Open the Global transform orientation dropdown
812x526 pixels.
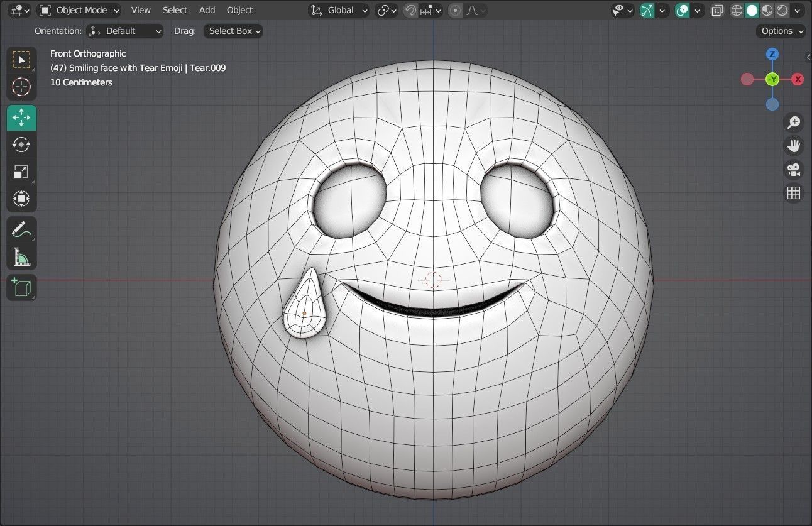coord(339,10)
